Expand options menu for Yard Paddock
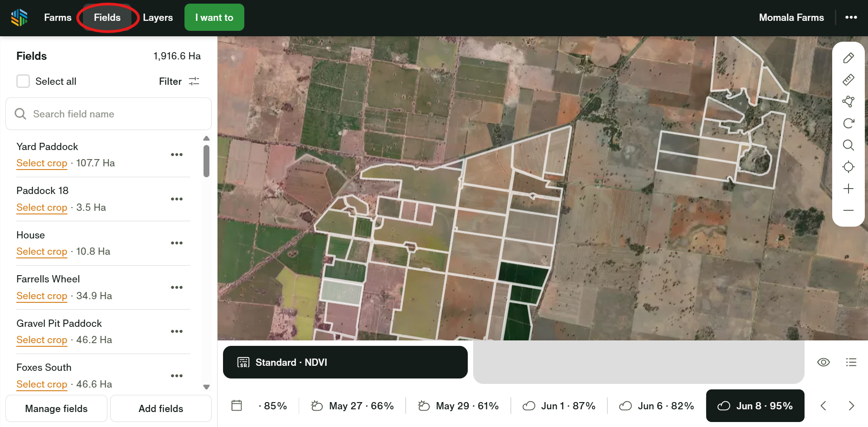This screenshot has width=868, height=427. pos(177,155)
